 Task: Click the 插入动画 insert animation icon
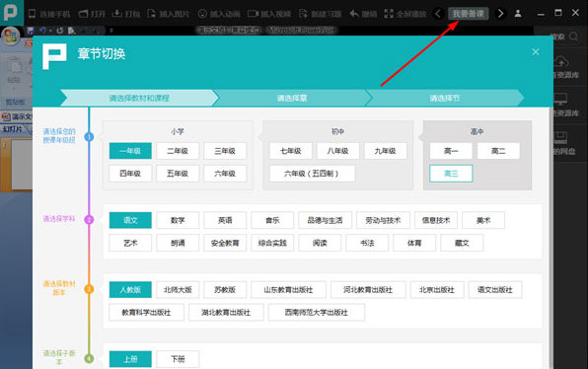(x=202, y=14)
